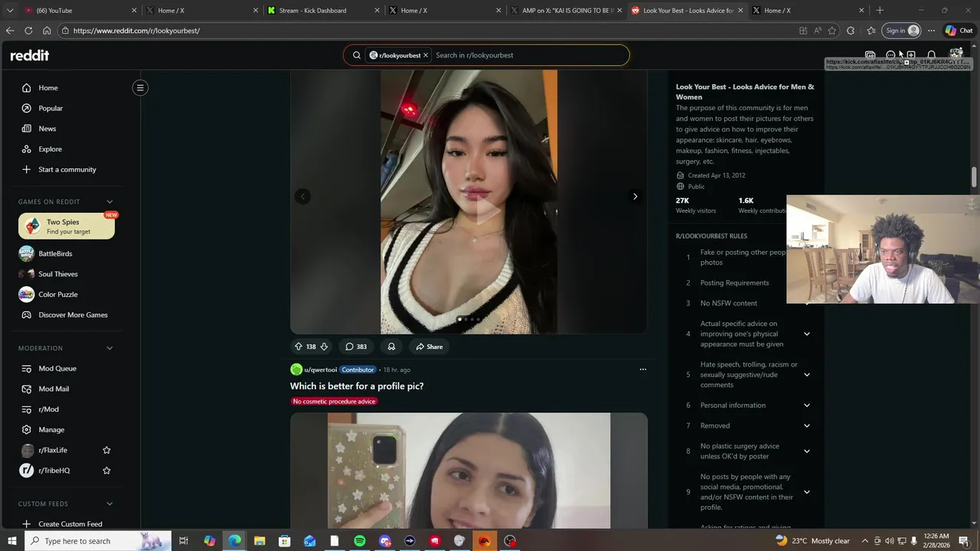Open the three-dot menu on u/qwertooi's post
The height and width of the screenshot is (551, 980).
pyautogui.click(x=643, y=370)
